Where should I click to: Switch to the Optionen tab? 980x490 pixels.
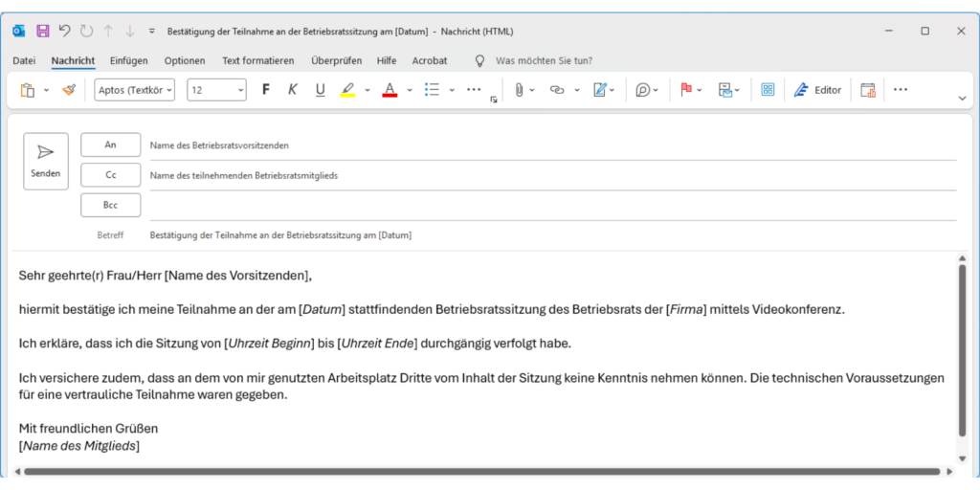click(185, 60)
